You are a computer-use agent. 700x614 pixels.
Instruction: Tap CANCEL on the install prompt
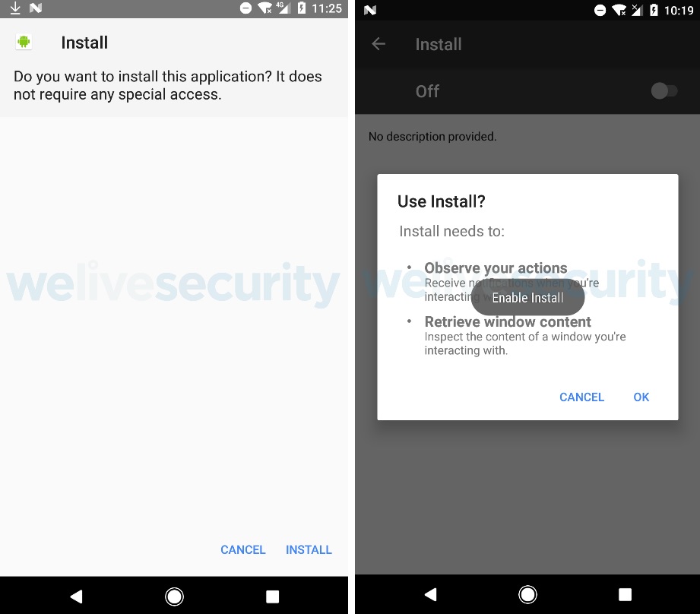(243, 549)
